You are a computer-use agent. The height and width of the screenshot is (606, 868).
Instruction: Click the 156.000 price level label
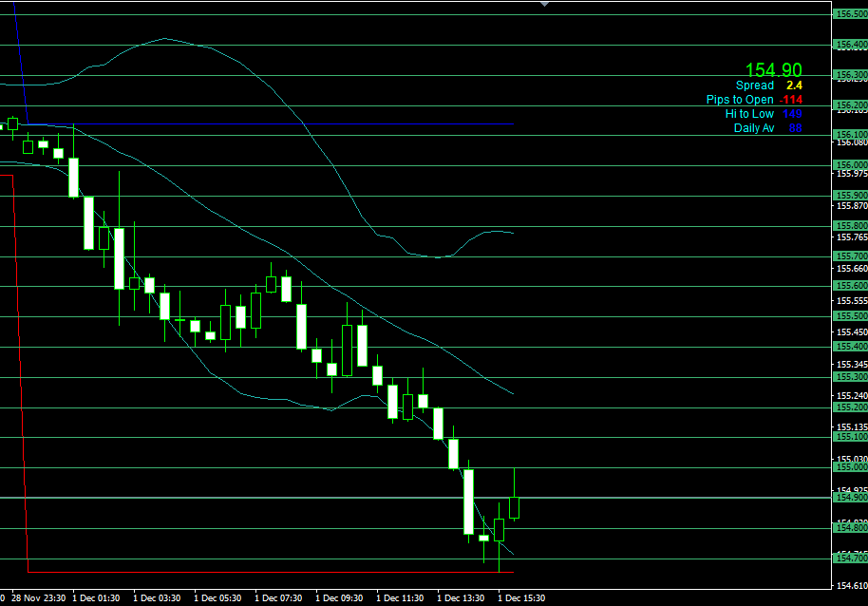tap(850, 164)
